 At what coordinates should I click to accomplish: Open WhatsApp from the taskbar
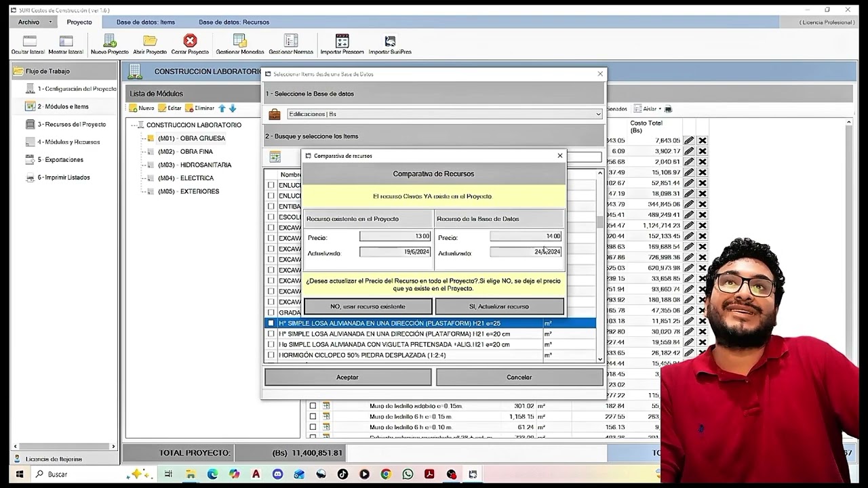pos(408,474)
